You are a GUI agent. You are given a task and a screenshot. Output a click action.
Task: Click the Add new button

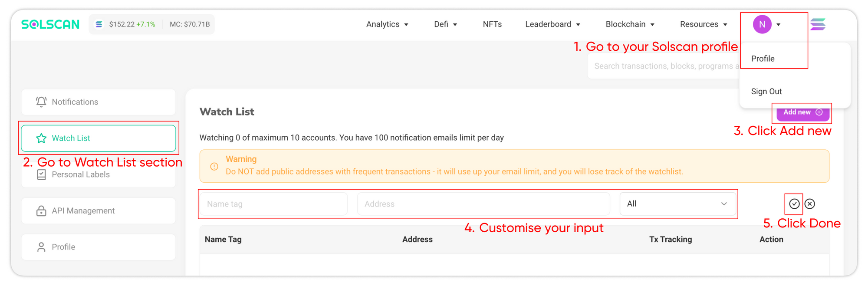coord(803,112)
